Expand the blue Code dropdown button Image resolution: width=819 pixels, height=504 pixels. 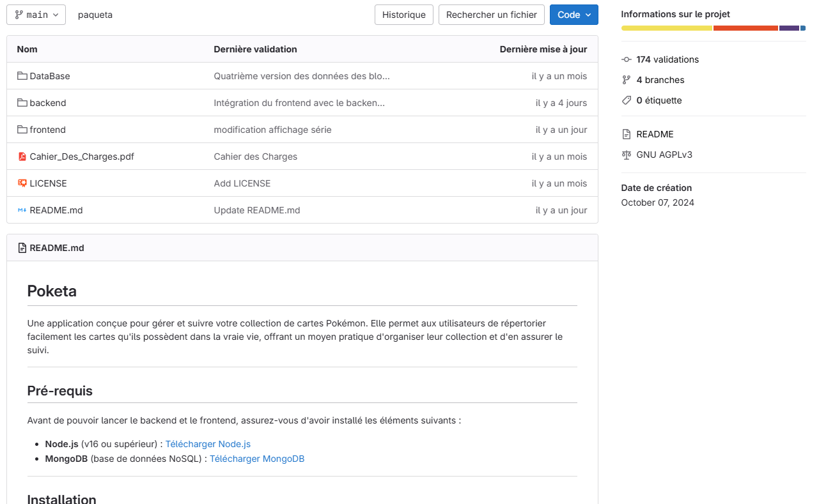coord(573,15)
